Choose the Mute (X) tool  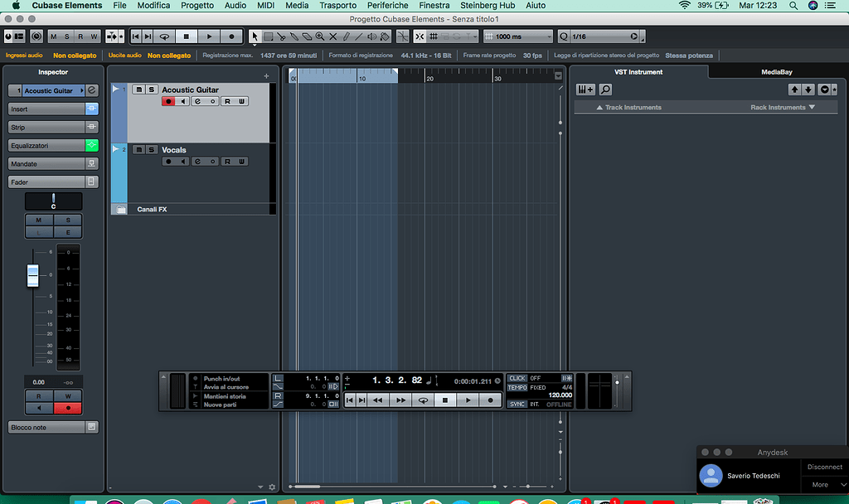333,36
